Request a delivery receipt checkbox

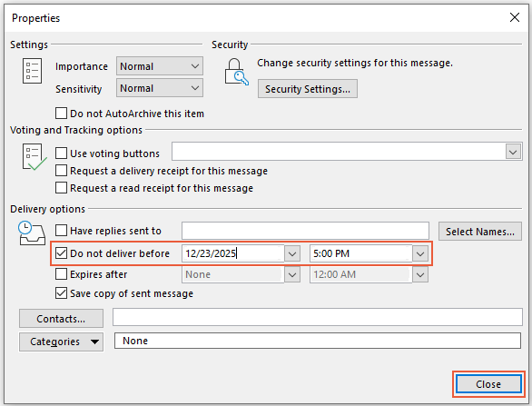[61, 171]
